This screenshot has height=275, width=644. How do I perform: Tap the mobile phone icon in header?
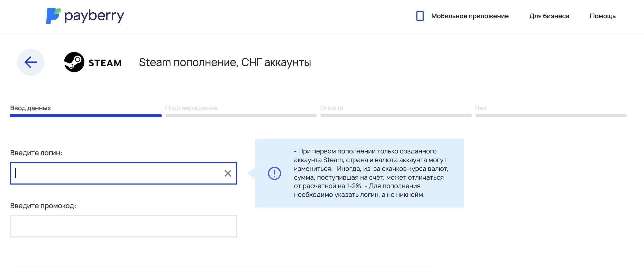(x=420, y=16)
